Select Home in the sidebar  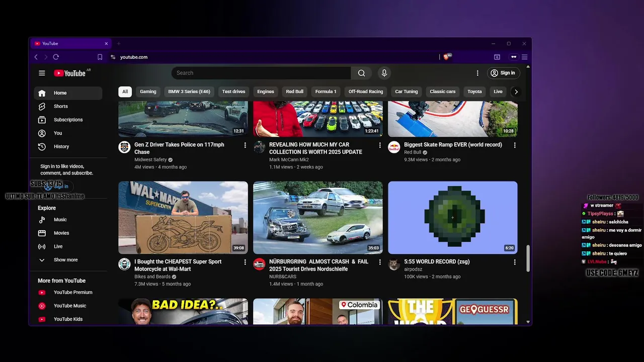click(x=68, y=93)
